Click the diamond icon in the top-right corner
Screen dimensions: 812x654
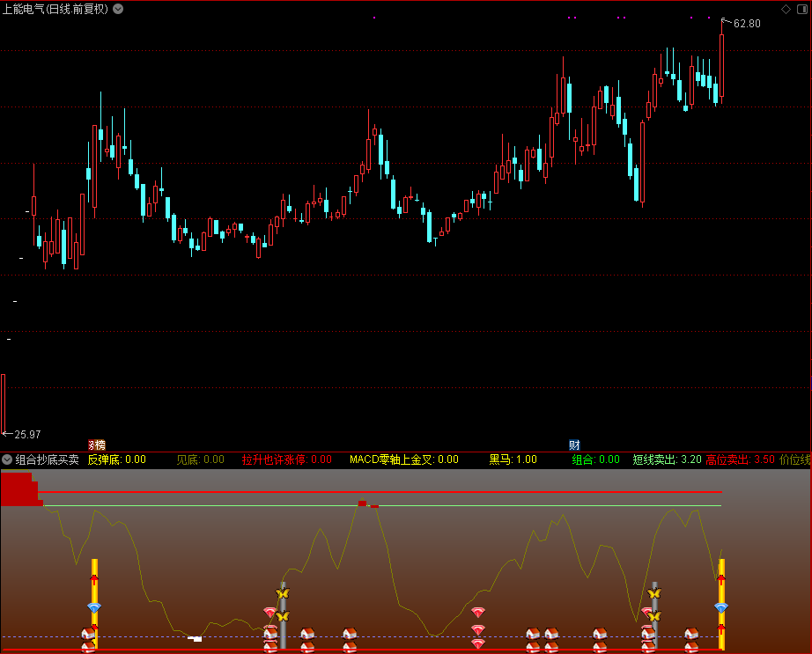pos(786,10)
